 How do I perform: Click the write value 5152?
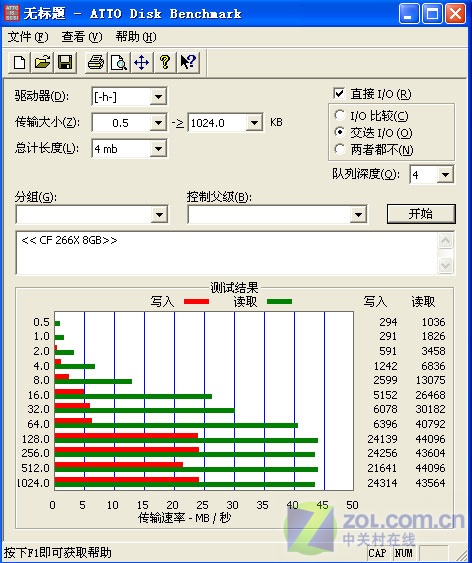click(385, 395)
